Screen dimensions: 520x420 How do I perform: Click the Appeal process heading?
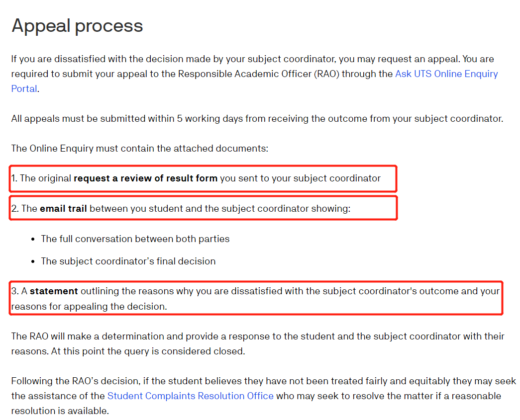(77, 26)
